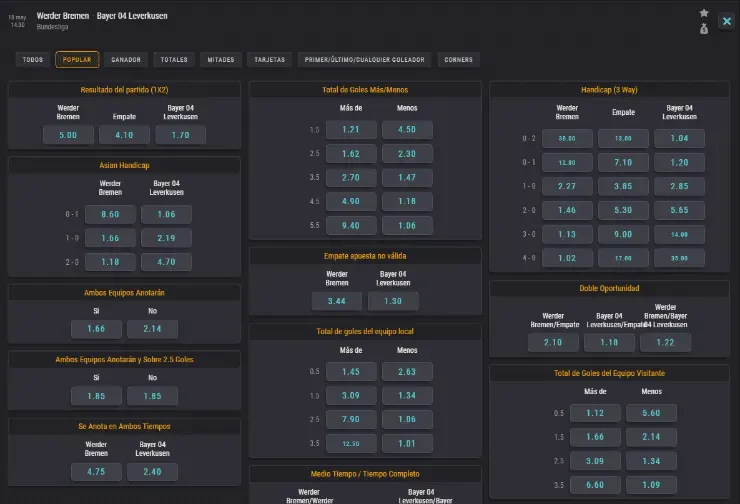Select Werder Bremen/Empate double chance 2.10

553,343
